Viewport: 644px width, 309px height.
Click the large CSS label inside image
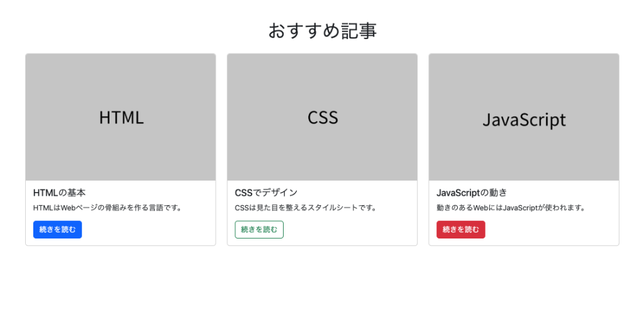point(323,118)
